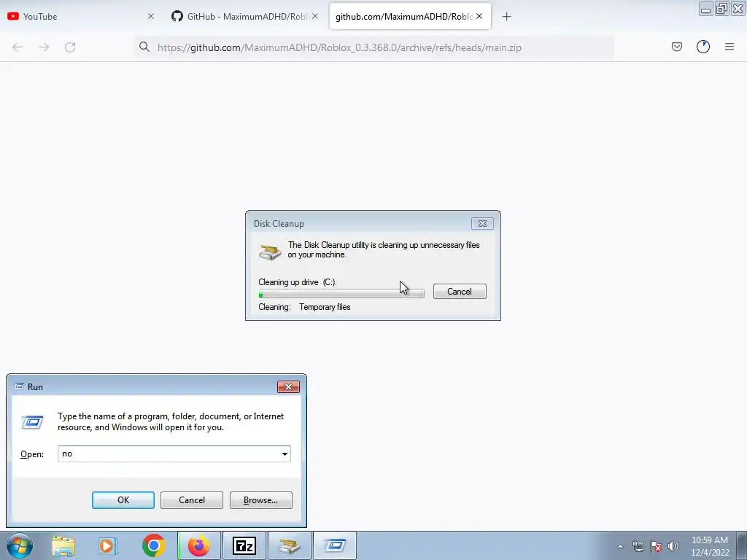Go back using browser back arrow

[18, 47]
